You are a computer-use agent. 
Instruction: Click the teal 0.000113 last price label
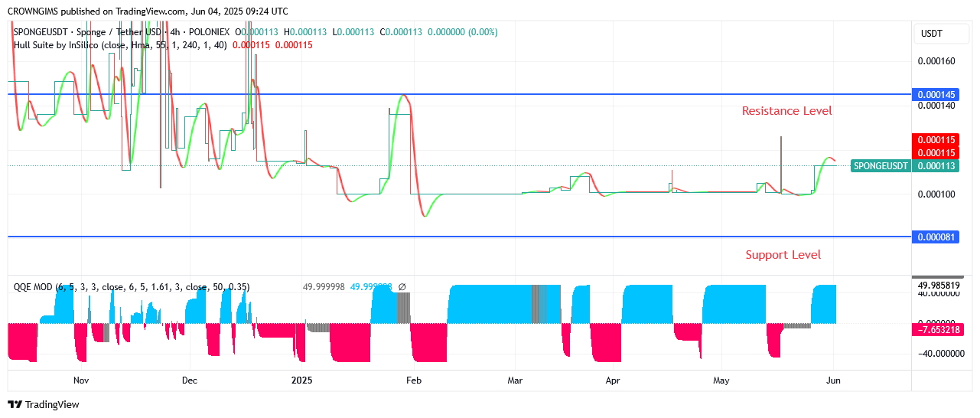[936, 166]
